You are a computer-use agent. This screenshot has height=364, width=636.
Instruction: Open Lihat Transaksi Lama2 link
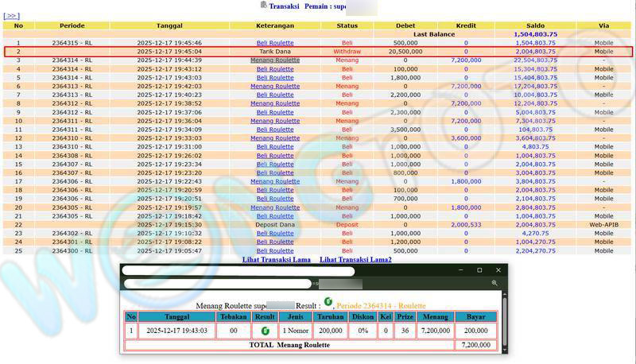click(355, 260)
